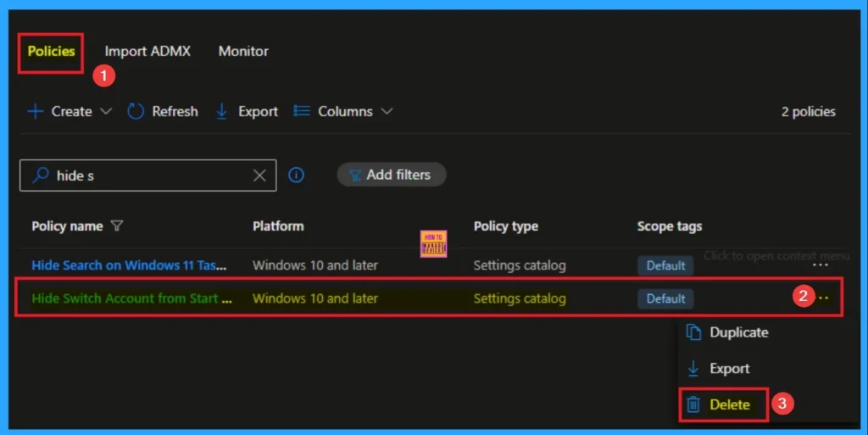Viewport: 868px width, 435px height.
Task: Open Hide Switch Account from Start policy link
Action: [131, 298]
